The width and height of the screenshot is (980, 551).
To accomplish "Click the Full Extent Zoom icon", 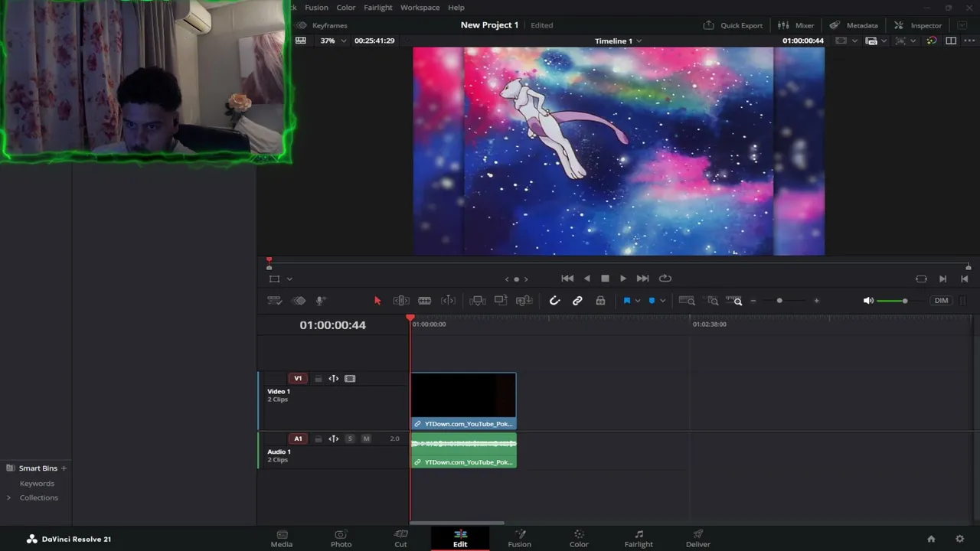I will pyautogui.click(x=687, y=301).
